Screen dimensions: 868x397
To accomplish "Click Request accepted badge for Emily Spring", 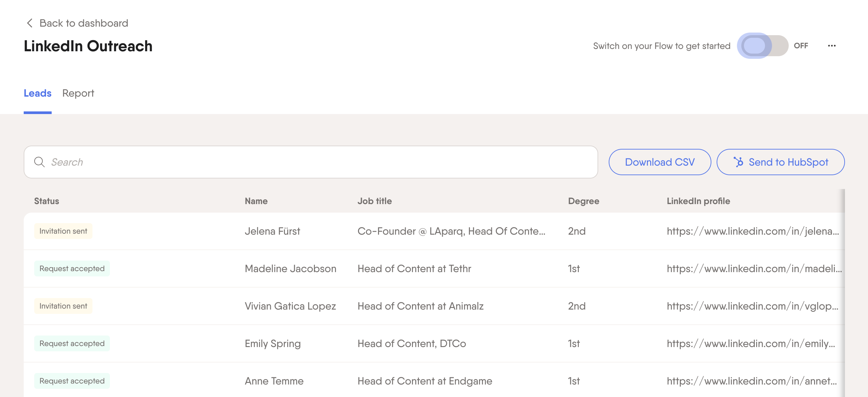I will click(72, 343).
